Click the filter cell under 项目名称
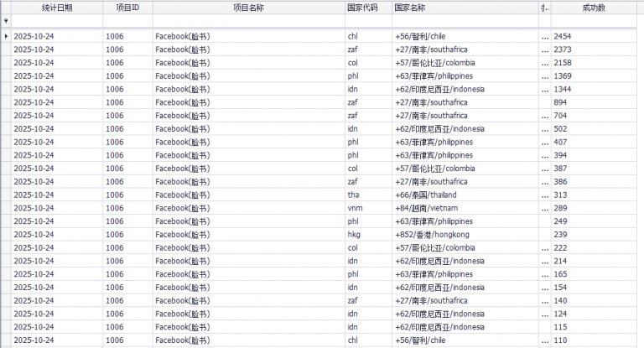 (x=248, y=21)
